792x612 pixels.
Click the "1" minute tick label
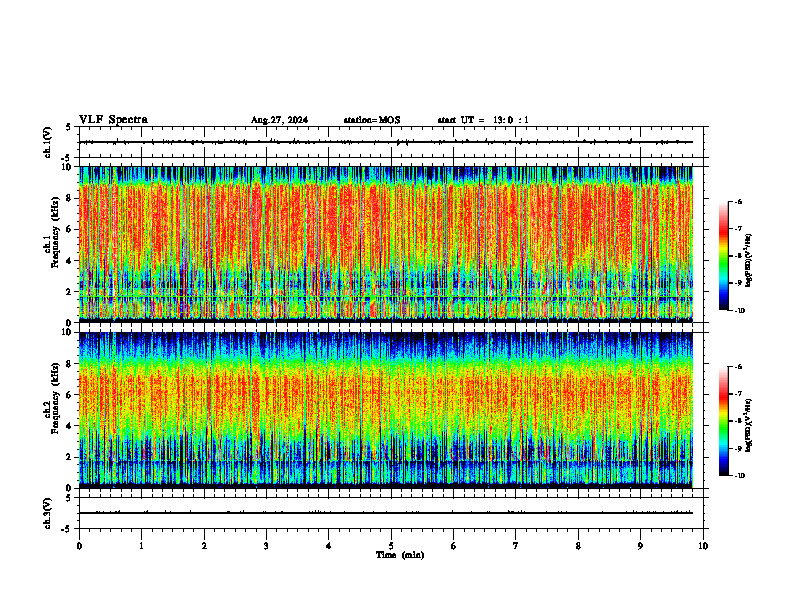pyautogui.click(x=141, y=546)
